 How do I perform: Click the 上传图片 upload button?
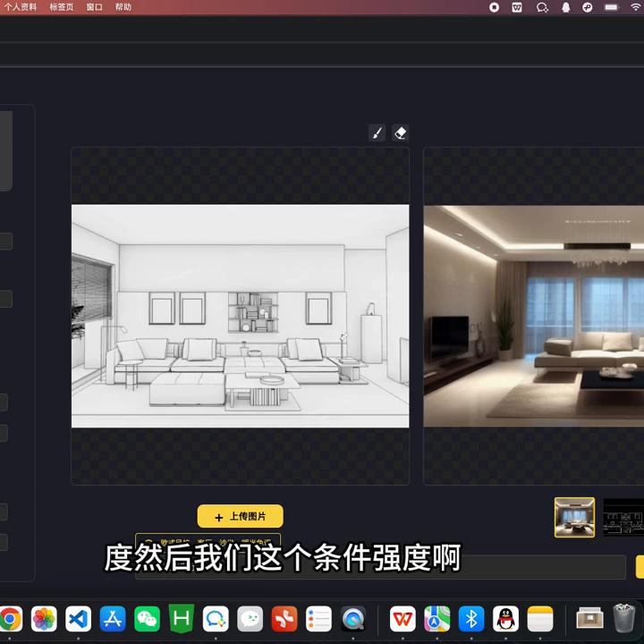point(241,516)
